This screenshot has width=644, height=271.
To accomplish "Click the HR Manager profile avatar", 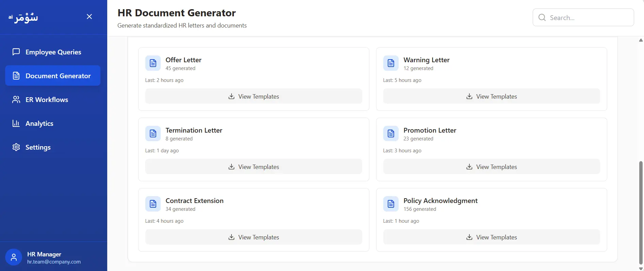I will (13, 257).
